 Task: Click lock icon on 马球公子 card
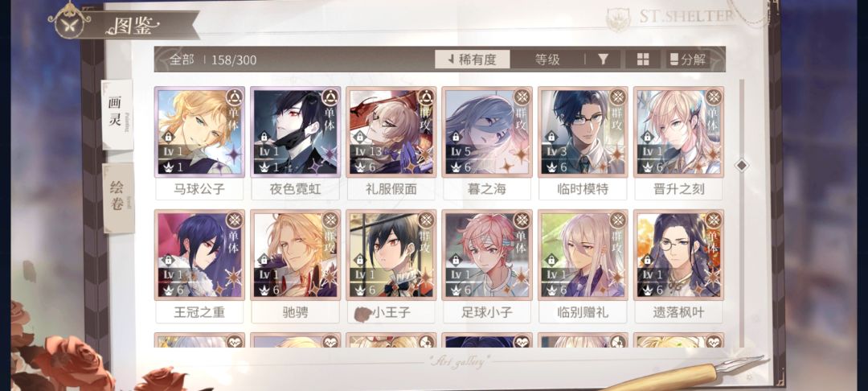click(168, 136)
